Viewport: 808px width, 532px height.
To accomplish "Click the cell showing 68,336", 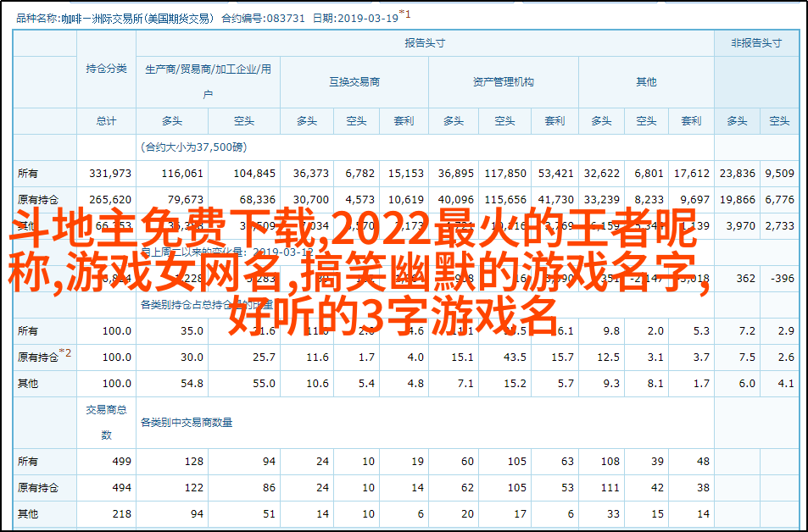I will [258, 199].
